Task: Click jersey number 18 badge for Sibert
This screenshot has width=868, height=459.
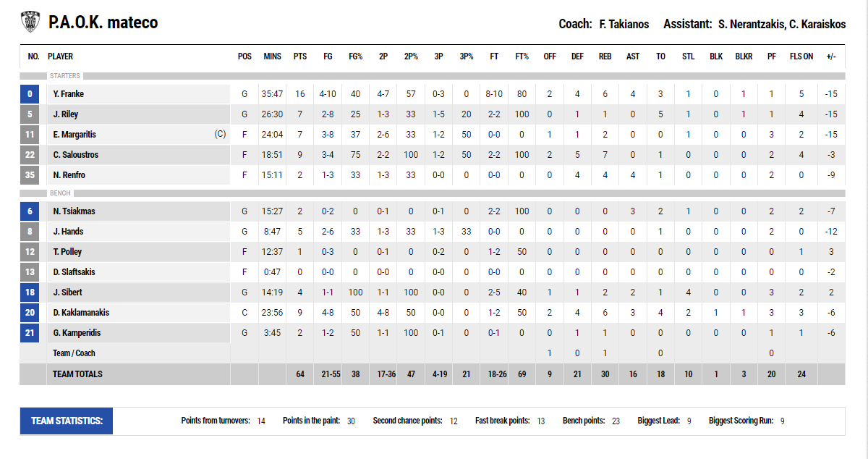Action: [30, 292]
